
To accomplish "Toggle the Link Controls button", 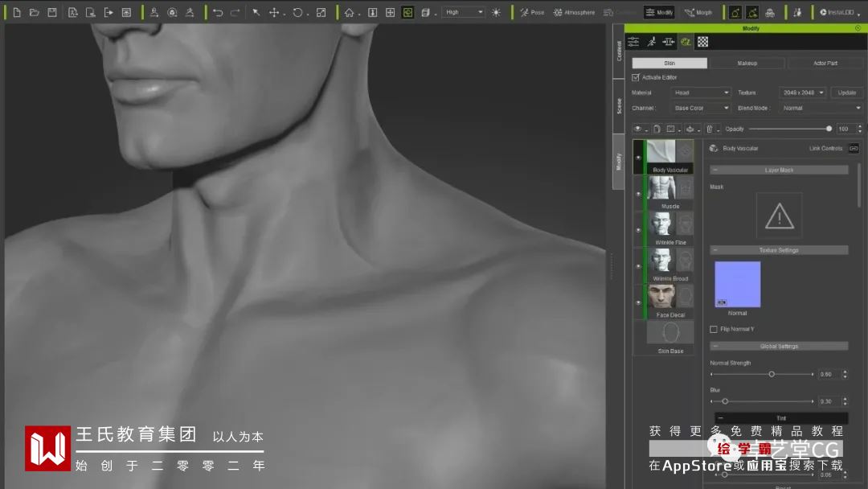I will coord(854,148).
